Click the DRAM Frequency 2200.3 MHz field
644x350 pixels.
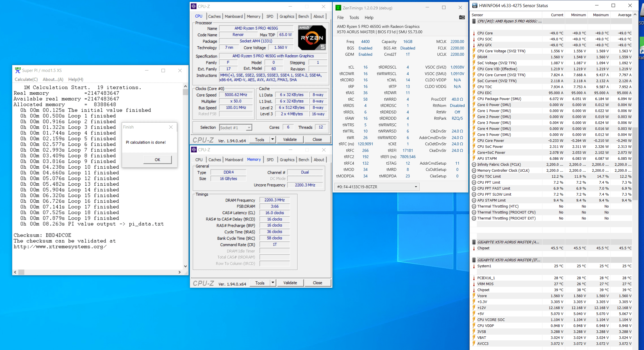(x=275, y=200)
